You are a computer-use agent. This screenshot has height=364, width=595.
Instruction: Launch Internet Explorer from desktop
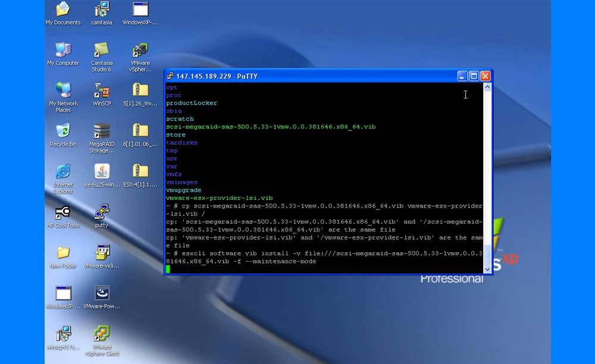click(63, 178)
